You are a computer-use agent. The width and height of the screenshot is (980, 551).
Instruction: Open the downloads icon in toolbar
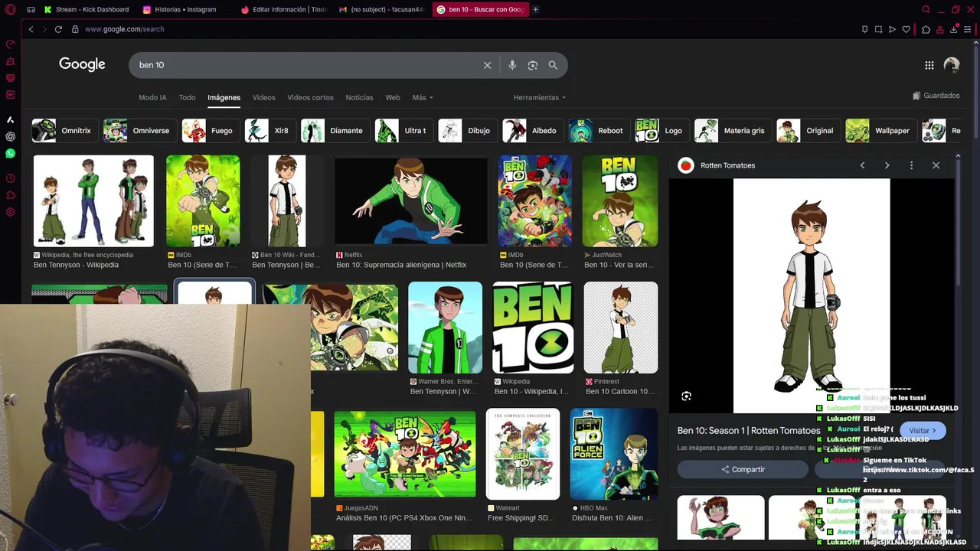pyautogui.click(x=954, y=29)
